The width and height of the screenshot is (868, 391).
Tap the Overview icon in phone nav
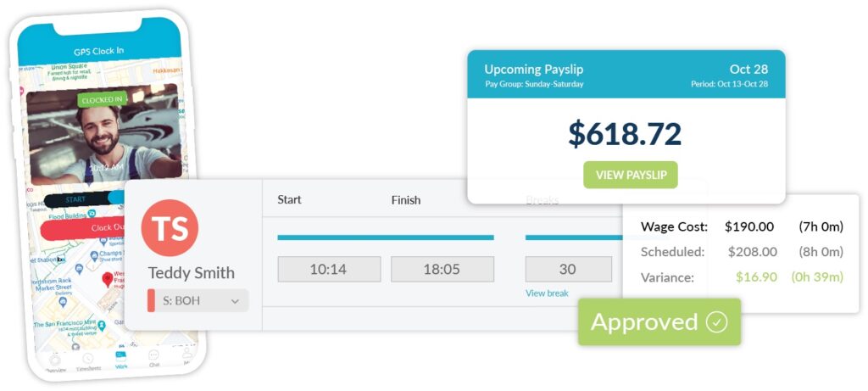click(55, 360)
